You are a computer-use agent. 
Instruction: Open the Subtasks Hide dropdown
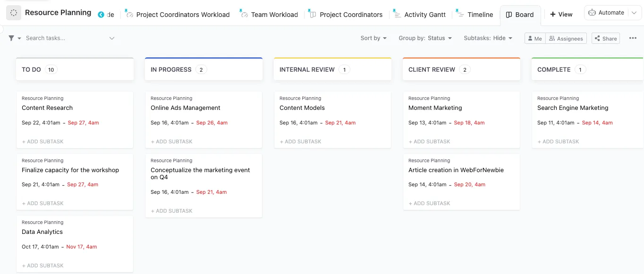[488, 38]
